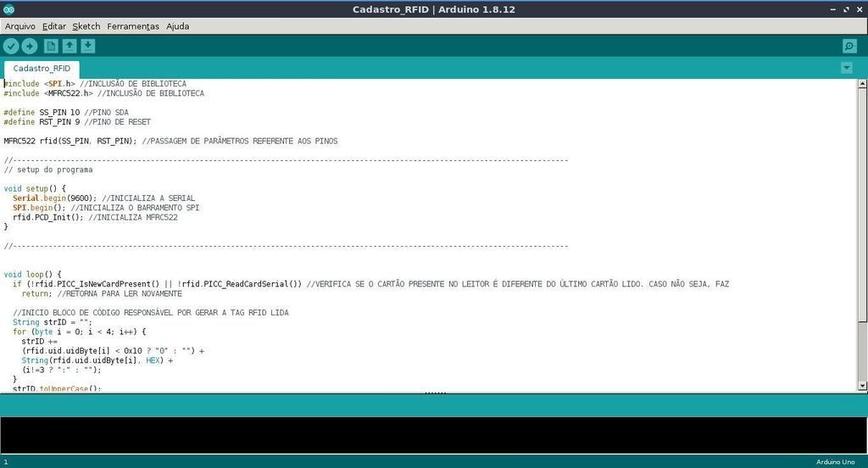
Task: Click 'MFRC522 rfid(SS_PIN, RST_PIN);' line
Action: pos(170,141)
